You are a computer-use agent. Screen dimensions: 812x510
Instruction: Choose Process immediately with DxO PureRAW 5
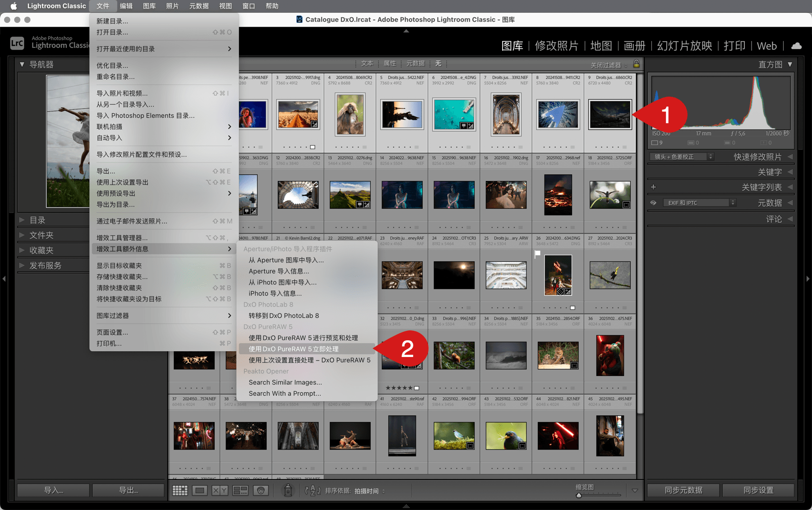tap(307, 349)
